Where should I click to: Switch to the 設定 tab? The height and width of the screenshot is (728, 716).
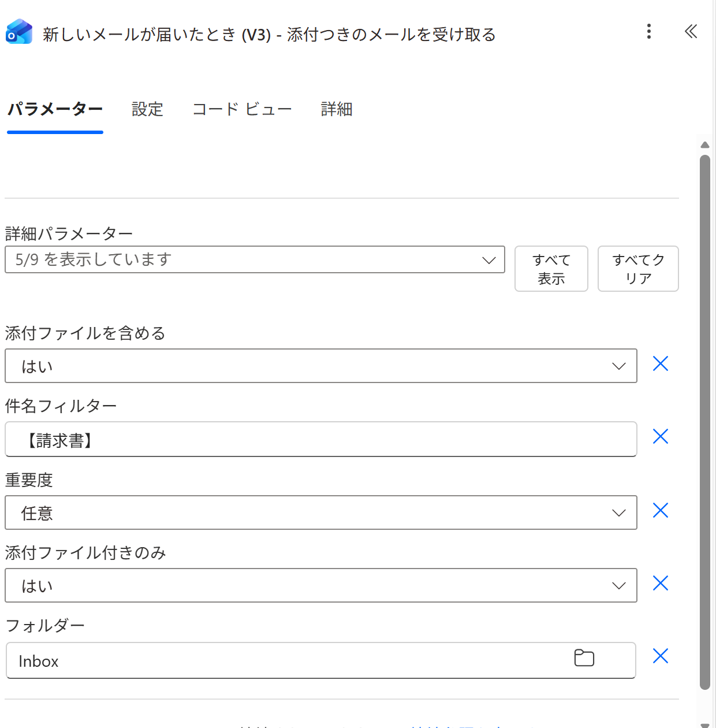pyautogui.click(x=147, y=109)
